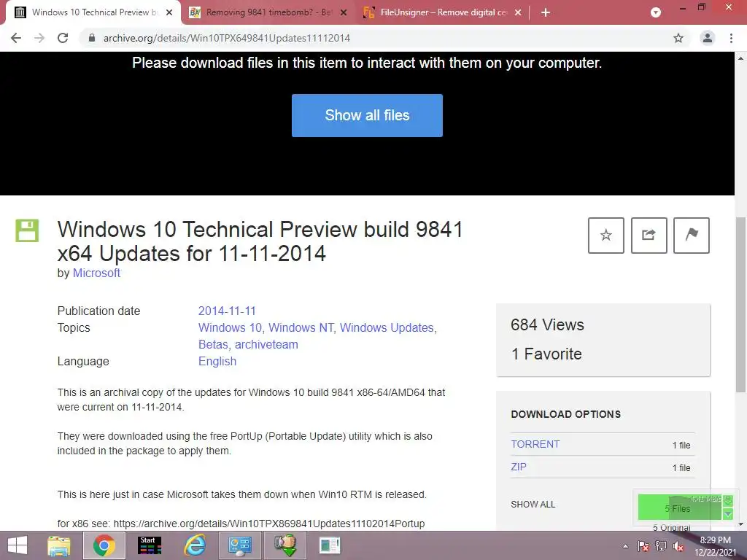Screen dimensions: 747x560
Task: Open the Chrome three-dot menu
Action: point(731,38)
